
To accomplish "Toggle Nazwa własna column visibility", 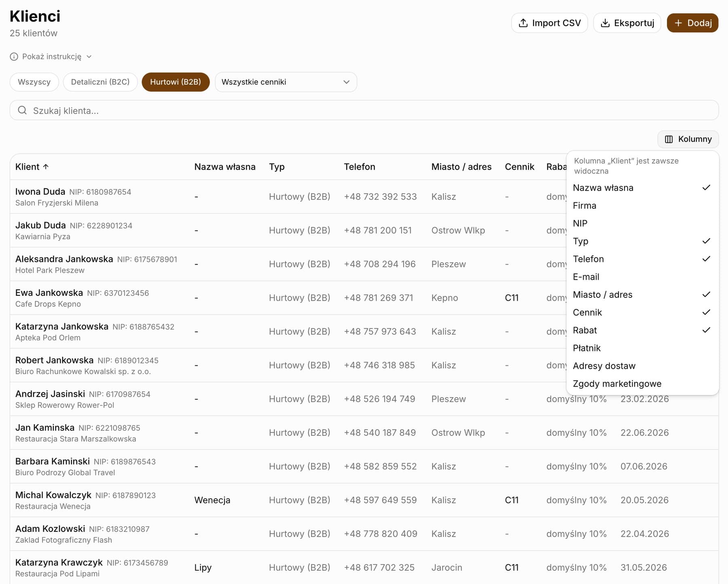I will click(x=642, y=188).
